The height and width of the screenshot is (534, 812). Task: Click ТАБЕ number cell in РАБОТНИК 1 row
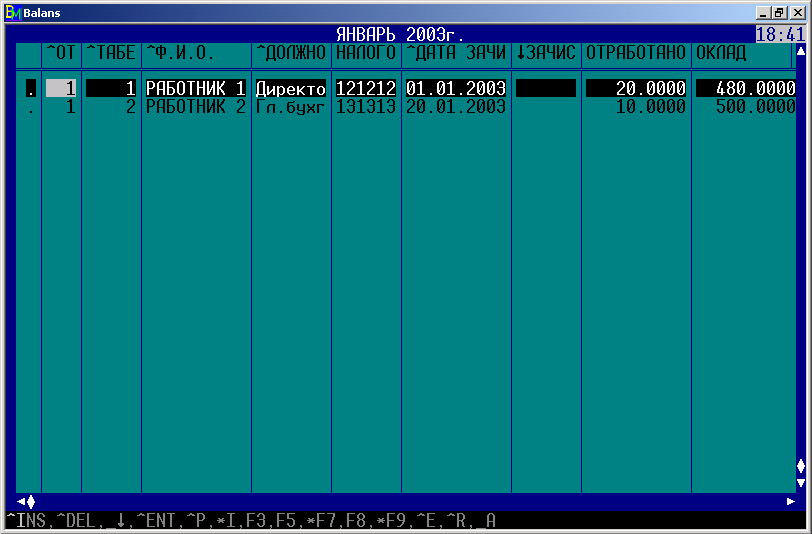111,88
